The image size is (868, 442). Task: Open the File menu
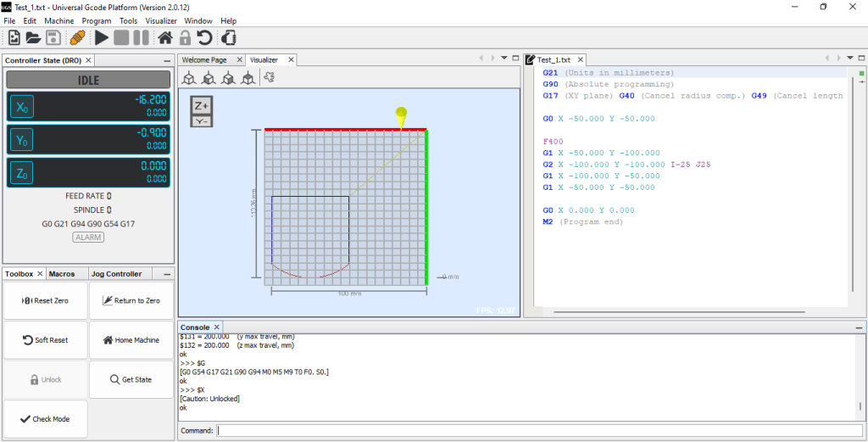click(9, 21)
